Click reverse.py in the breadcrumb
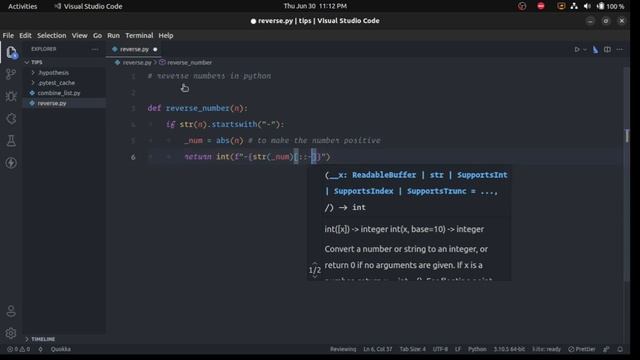Image resolution: width=640 pixels, height=360 pixels. pyautogui.click(x=137, y=62)
